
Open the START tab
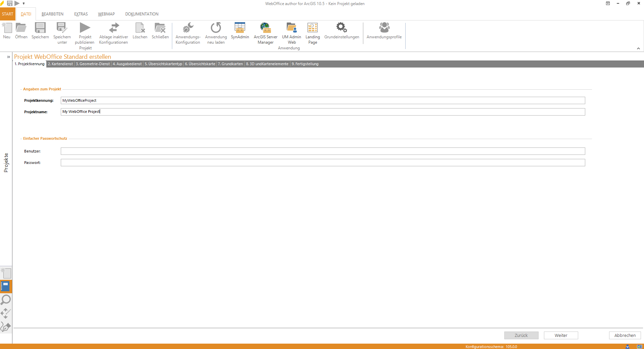pos(7,14)
